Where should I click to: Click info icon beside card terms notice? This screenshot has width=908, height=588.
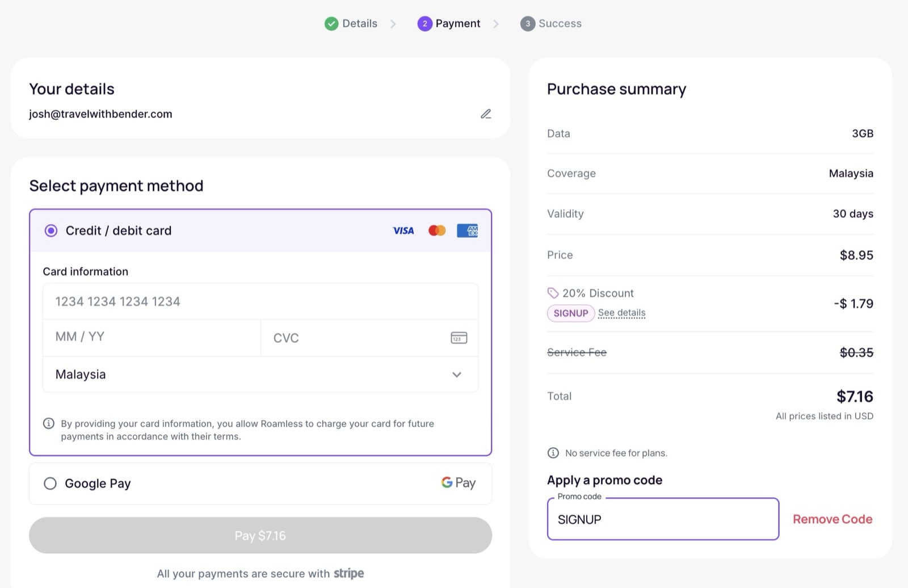tap(49, 423)
